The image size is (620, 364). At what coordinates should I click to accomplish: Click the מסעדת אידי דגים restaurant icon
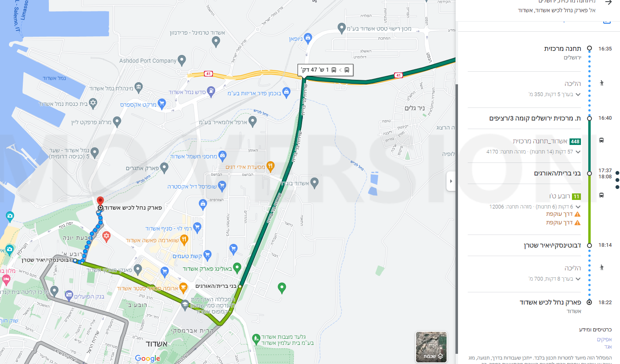pyautogui.click(x=270, y=166)
